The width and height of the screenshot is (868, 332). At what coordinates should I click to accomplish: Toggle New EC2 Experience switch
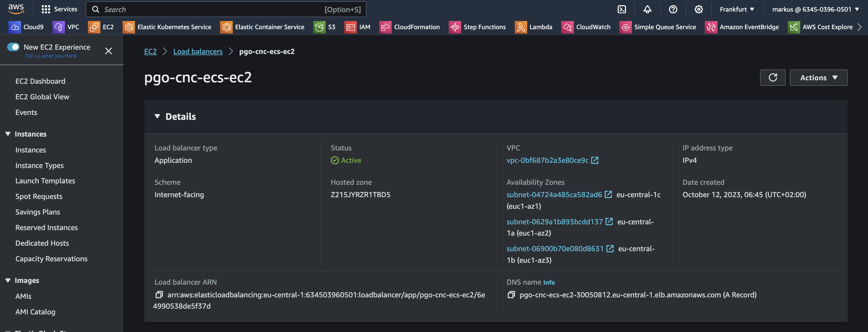(x=14, y=47)
